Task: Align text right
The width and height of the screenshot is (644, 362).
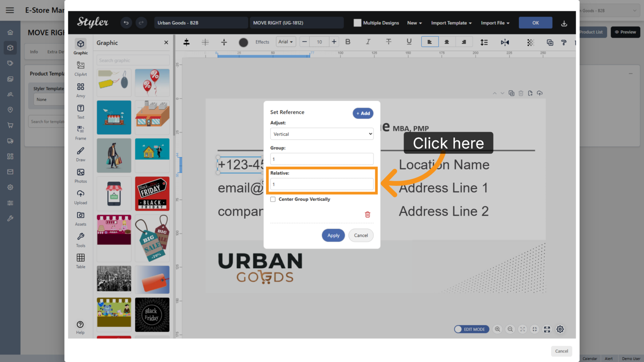Action: [464, 42]
